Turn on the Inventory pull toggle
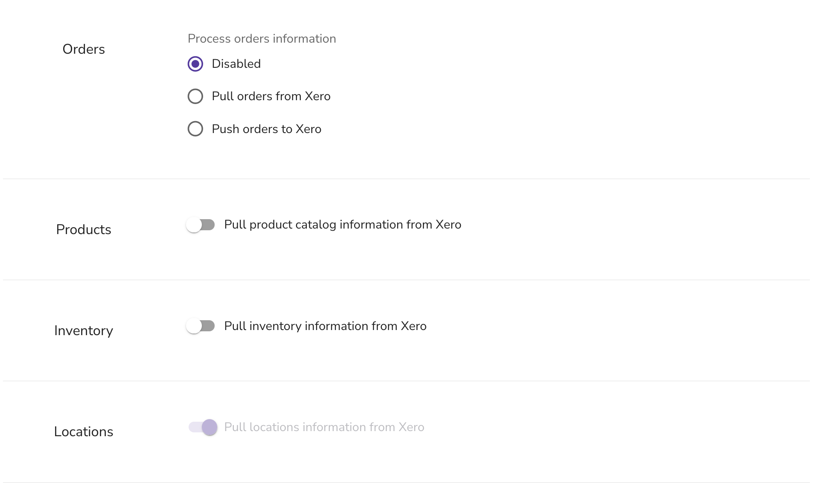 [x=201, y=326]
